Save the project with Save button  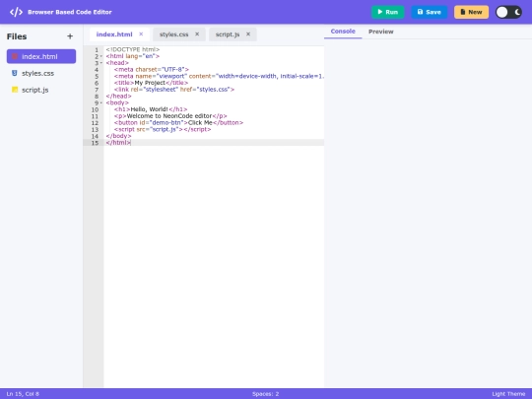430,12
